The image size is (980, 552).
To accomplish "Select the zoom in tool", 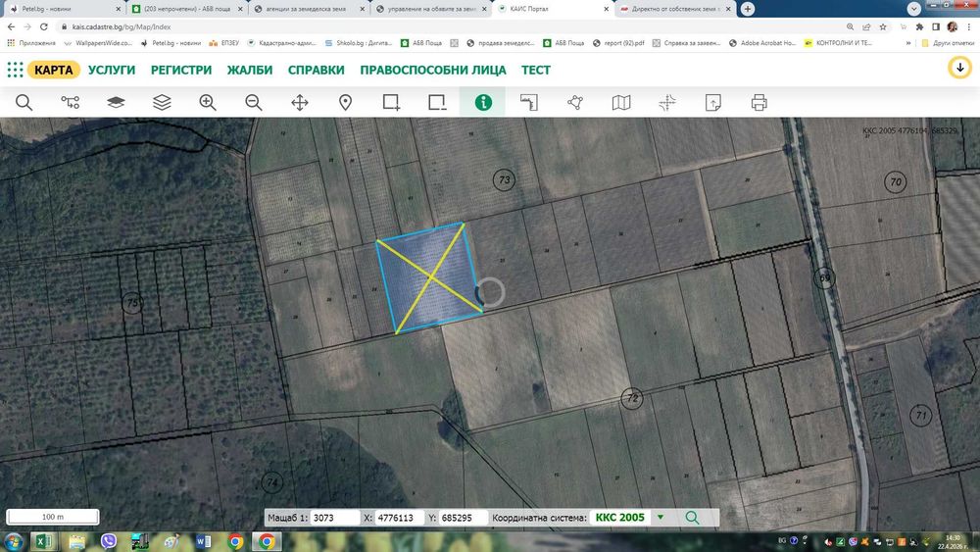I will (208, 103).
